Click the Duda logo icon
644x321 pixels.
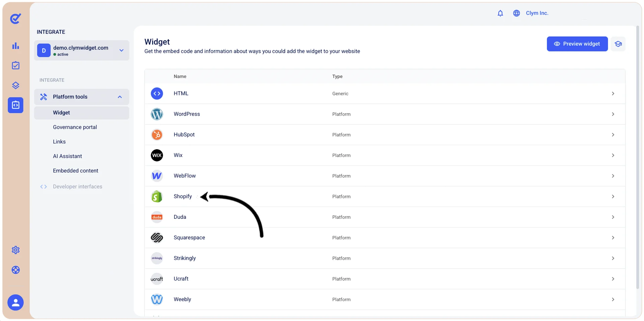(157, 217)
